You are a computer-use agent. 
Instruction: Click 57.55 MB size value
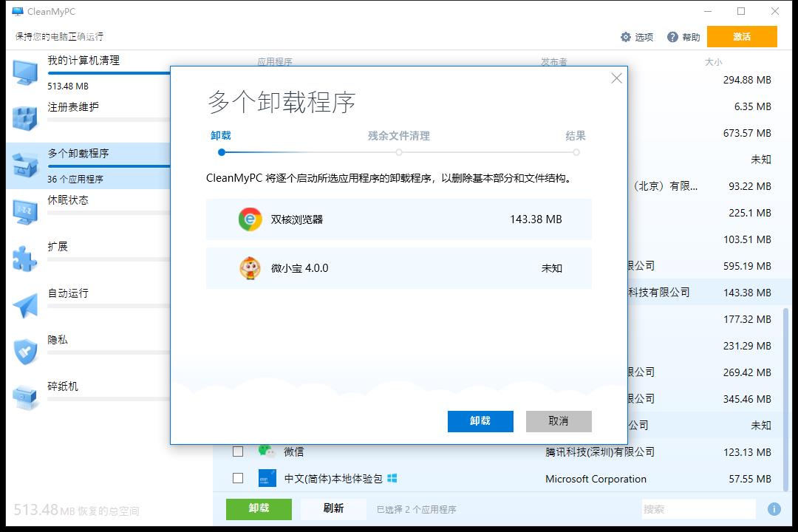pyautogui.click(x=750, y=479)
